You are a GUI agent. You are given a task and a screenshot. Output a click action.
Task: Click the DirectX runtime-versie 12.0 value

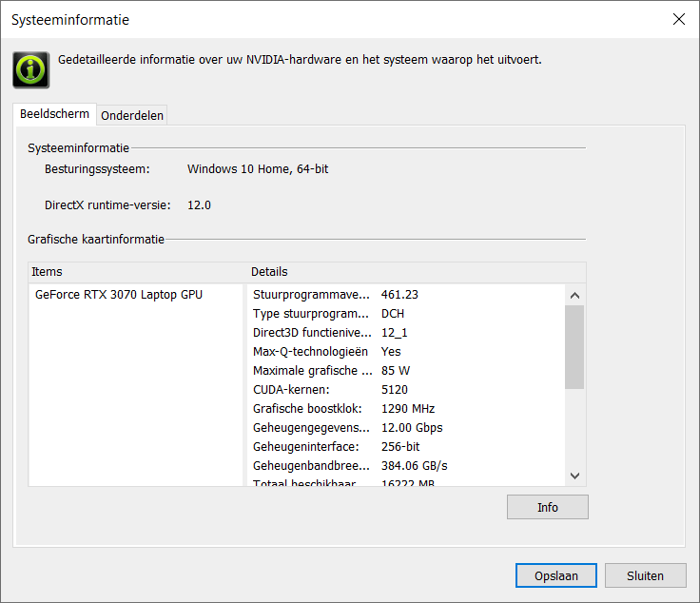point(199,205)
